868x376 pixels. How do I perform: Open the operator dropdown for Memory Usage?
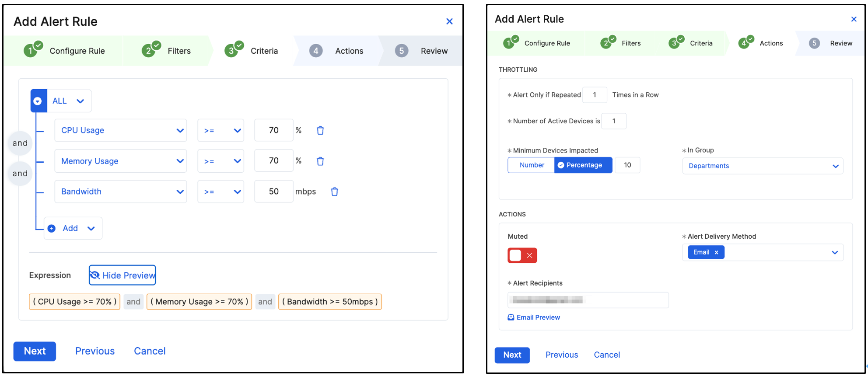click(221, 161)
